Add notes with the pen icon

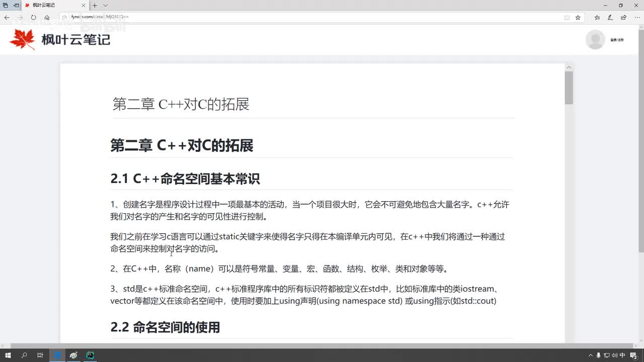[610, 17]
